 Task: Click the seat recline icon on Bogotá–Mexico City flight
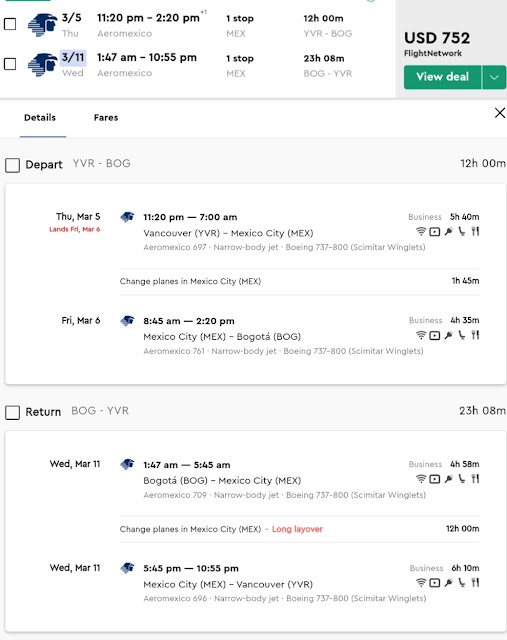point(462,479)
